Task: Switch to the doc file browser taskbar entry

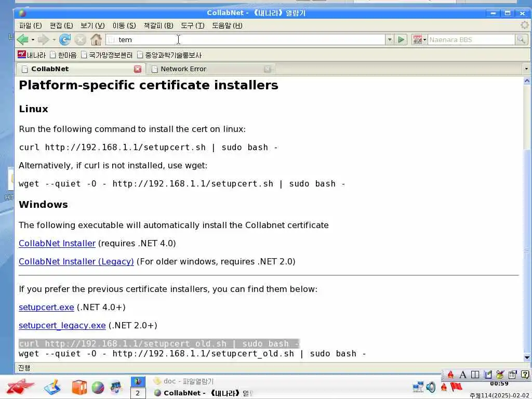Action: tap(183, 381)
